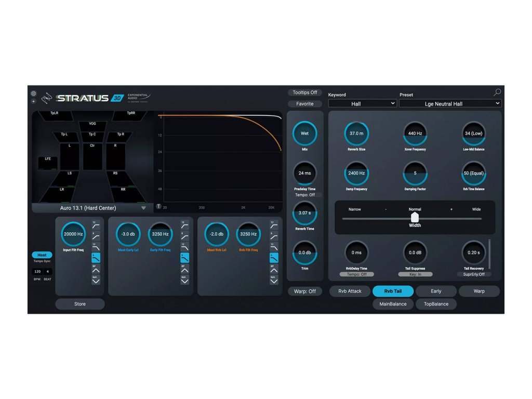Select the second 12 dB filter icon for Input filter
This screenshot has height=399, width=532.
96,247
